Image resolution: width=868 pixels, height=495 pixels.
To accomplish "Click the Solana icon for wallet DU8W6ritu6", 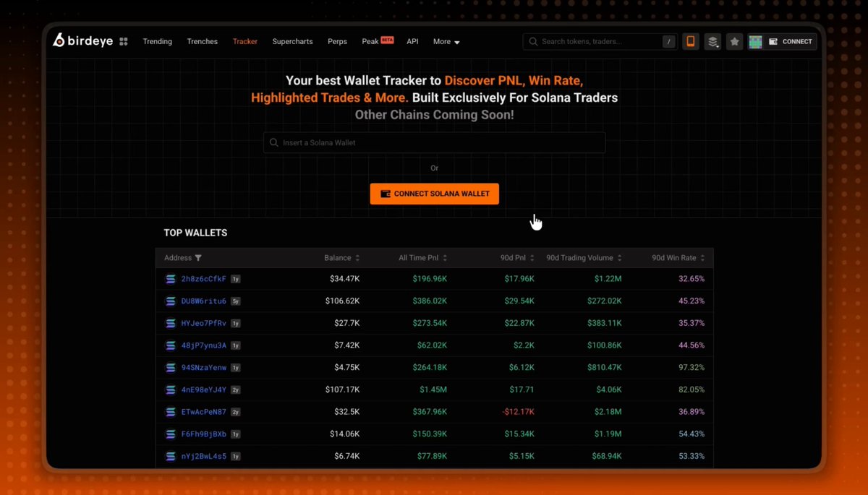I will click(171, 301).
